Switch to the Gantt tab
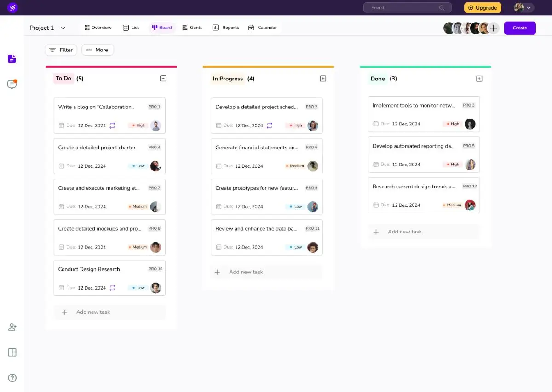Image resolution: width=552 pixels, height=392 pixels. tap(192, 28)
